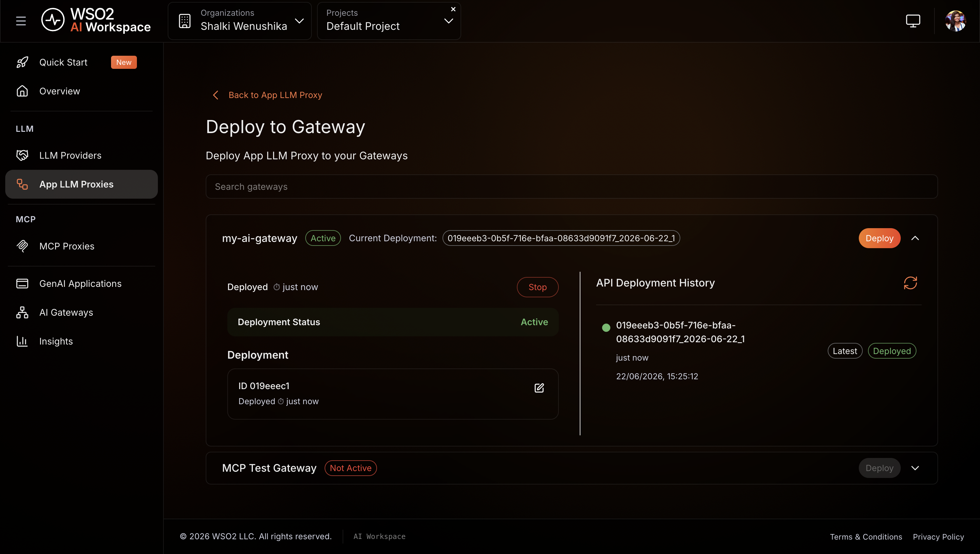The height and width of the screenshot is (554, 980).
Task: Click the Deploy button for MCP Test Gateway
Action: pos(879,468)
